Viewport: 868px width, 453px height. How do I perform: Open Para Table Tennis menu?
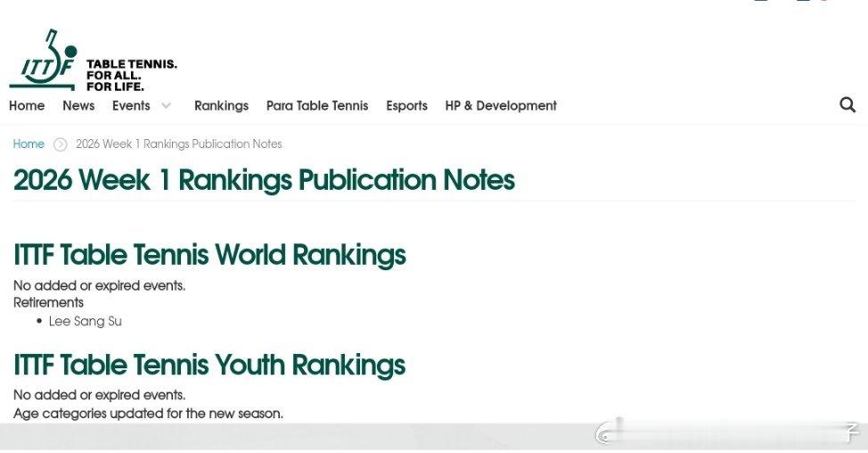(x=317, y=105)
